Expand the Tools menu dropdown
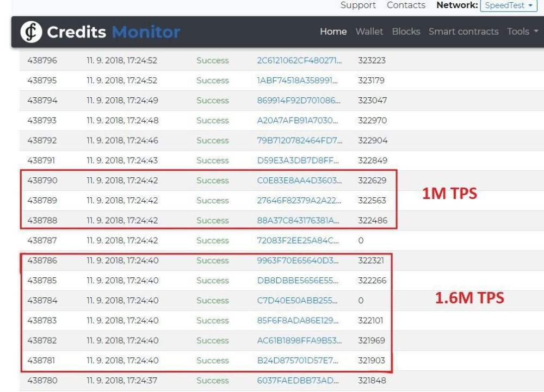The width and height of the screenshot is (544, 392). click(522, 32)
